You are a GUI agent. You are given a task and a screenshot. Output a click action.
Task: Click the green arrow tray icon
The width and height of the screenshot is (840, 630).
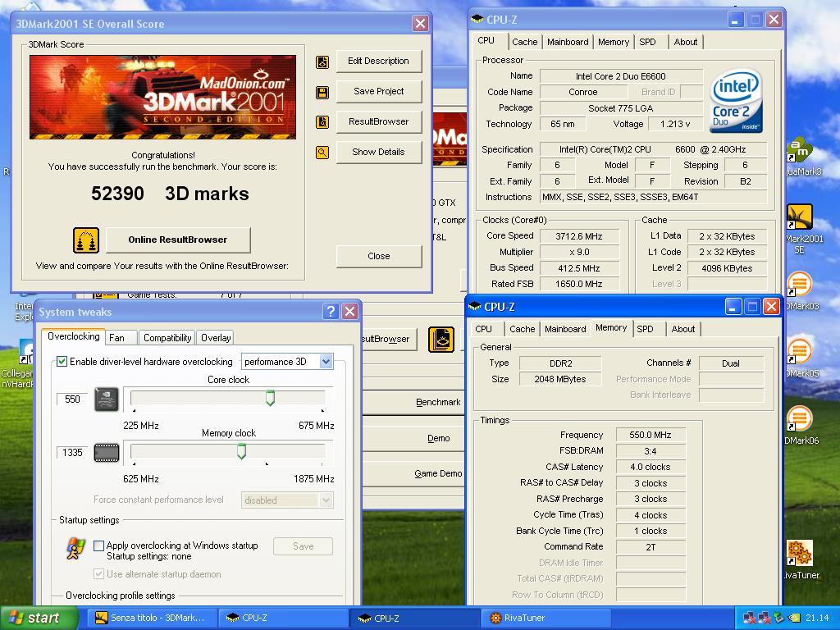tap(779, 619)
